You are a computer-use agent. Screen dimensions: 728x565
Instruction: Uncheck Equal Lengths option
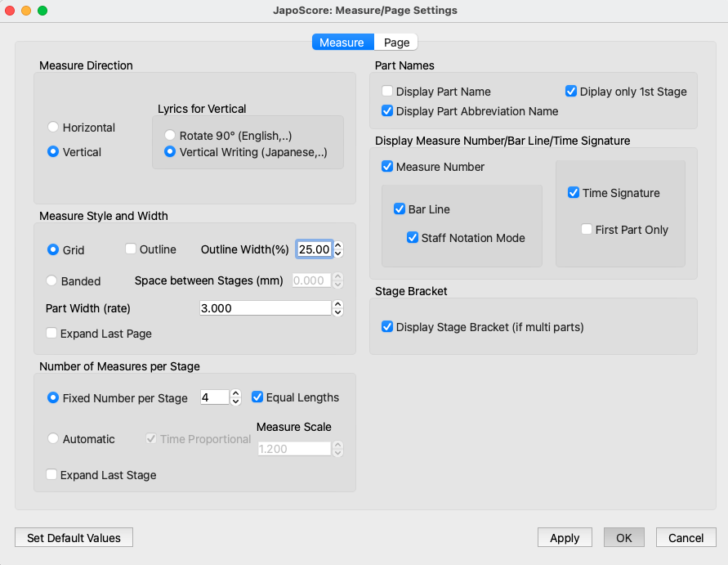[257, 397]
